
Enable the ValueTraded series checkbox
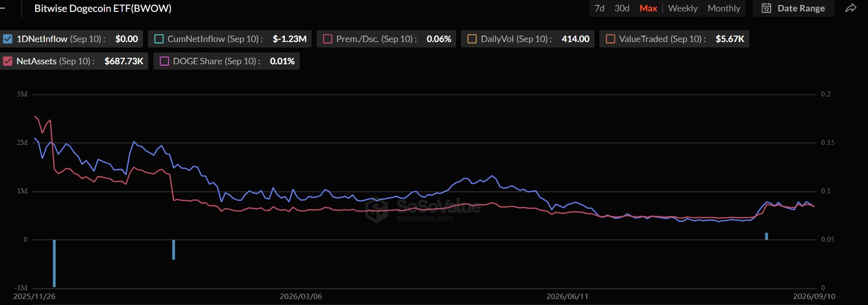click(x=610, y=39)
